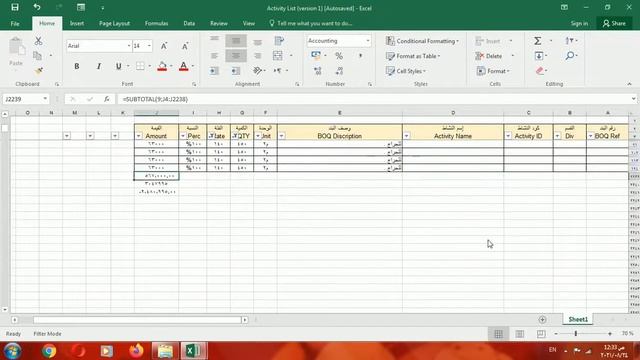The image size is (640, 360).
Task: Switch to the Review ribbon tab
Action: click(219, 23)
